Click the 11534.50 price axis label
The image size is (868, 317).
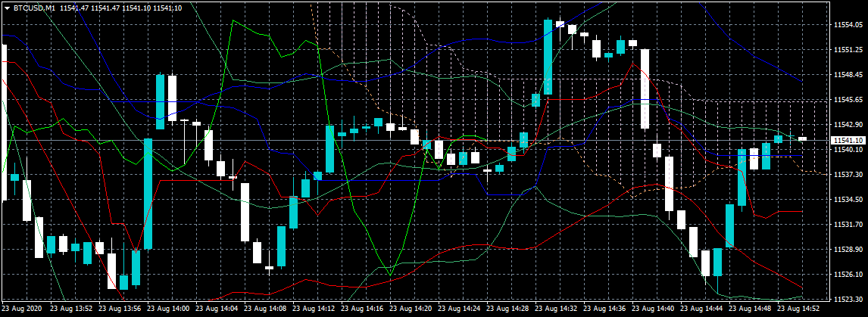pyautogui.click(x=848, y=199)
